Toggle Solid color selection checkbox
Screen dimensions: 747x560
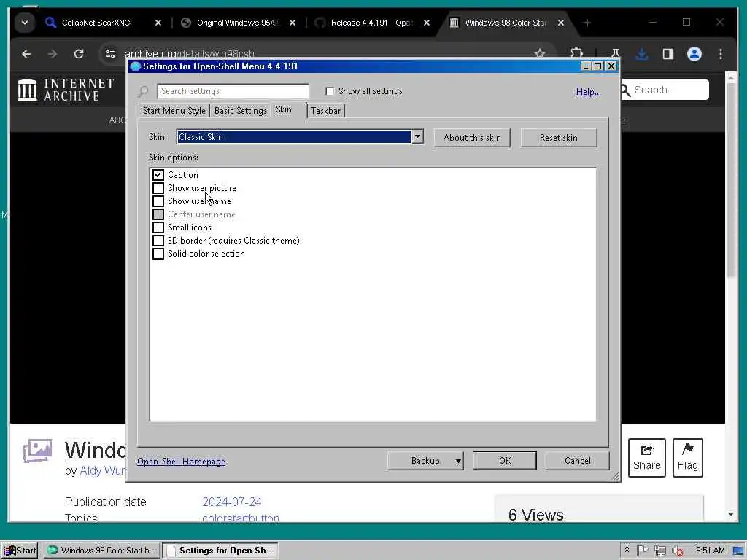click(x=158, y=254)
